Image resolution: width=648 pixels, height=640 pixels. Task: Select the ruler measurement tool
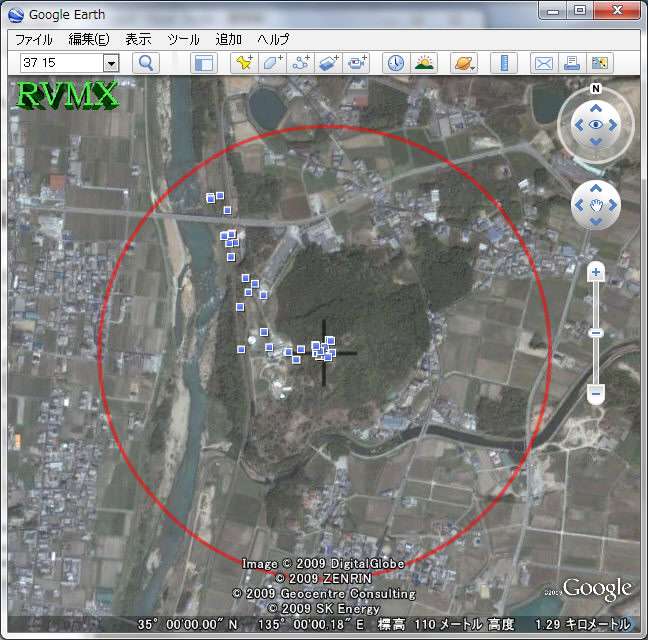coord(504,63)
